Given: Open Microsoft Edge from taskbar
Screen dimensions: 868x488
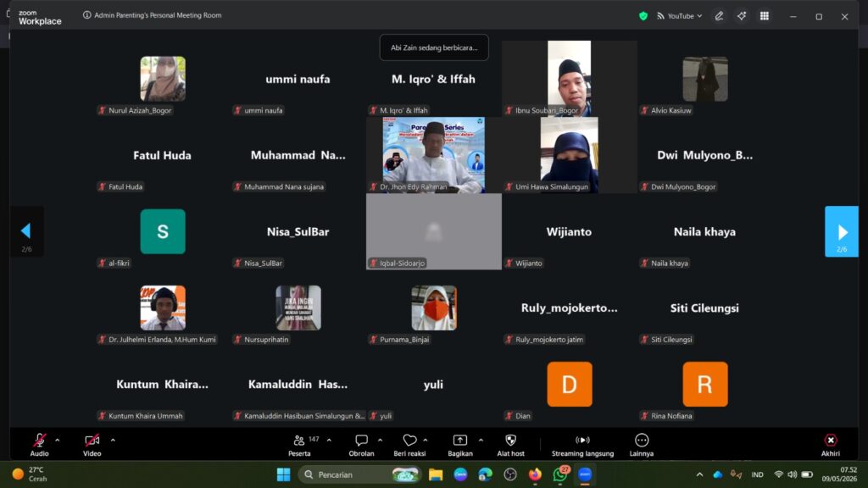Looking at the screenshot, I should [486, 474].
